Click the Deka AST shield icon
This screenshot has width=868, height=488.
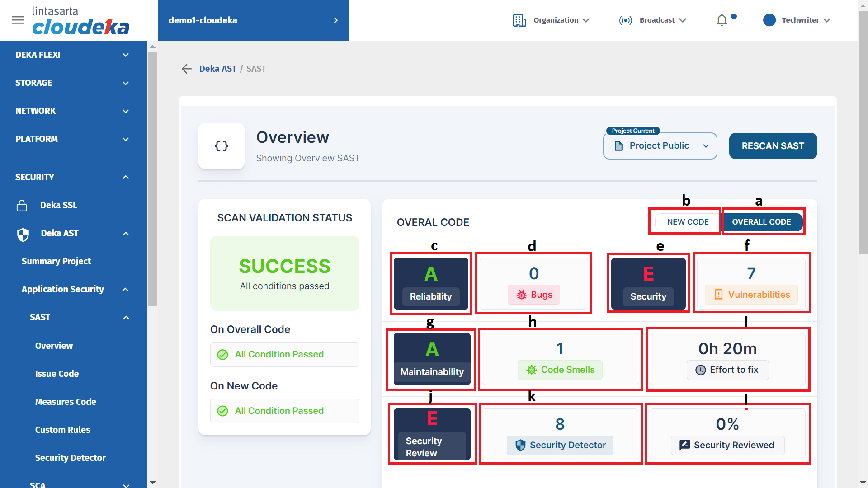click(x=23, y=234)
